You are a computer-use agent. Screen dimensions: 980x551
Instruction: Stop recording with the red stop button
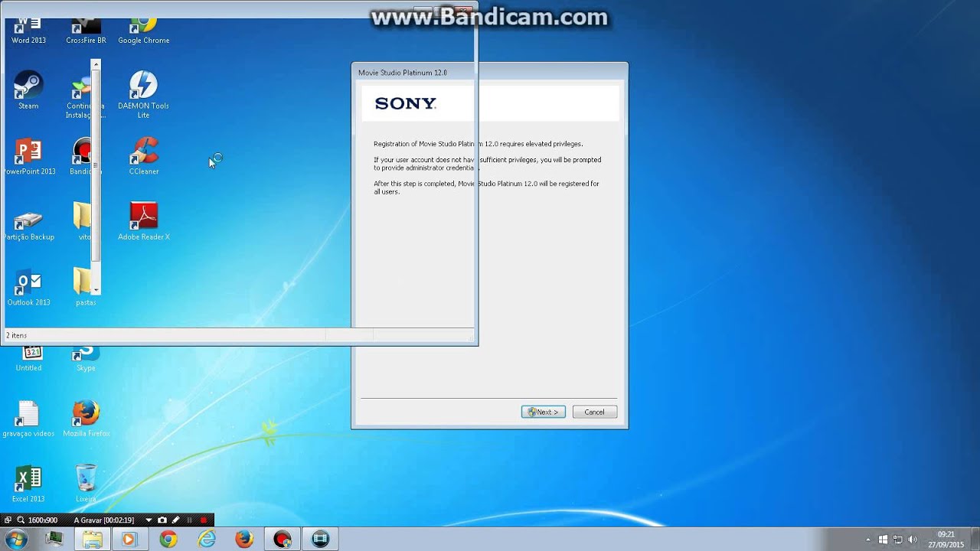click(x=203, y=520)
